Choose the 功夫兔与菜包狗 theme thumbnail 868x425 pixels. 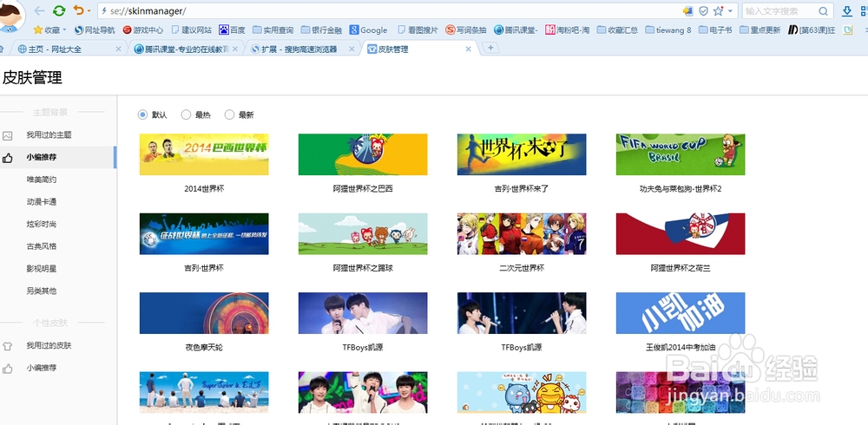point(681,154)
